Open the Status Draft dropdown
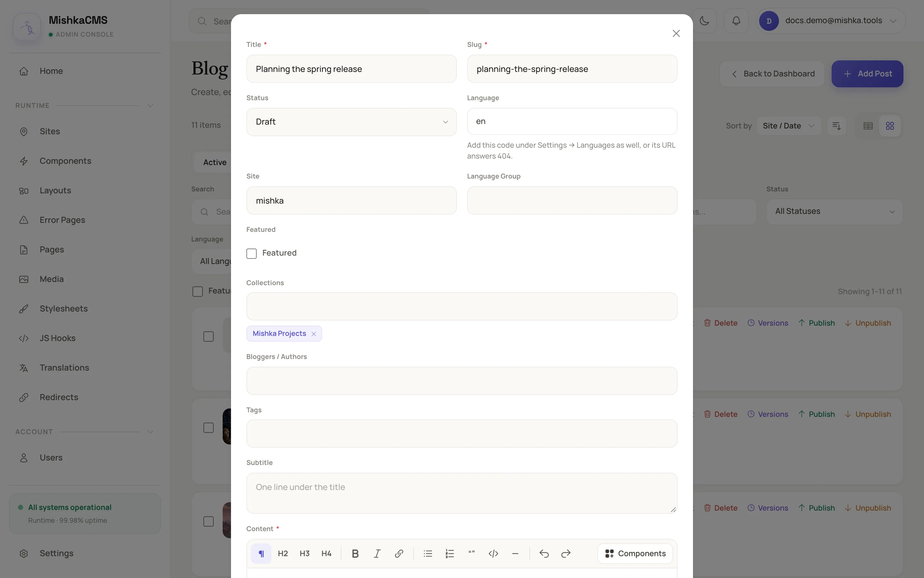 (x=351, y=122)
